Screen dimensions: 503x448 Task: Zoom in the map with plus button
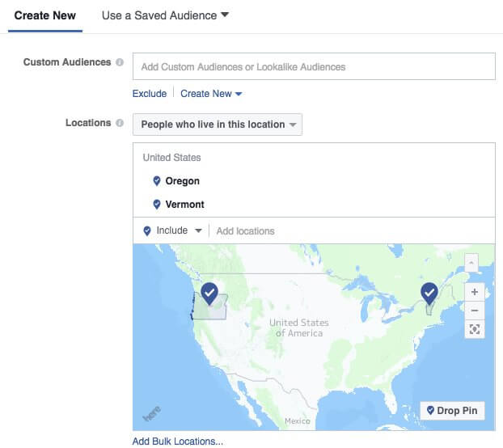point(475,292)
